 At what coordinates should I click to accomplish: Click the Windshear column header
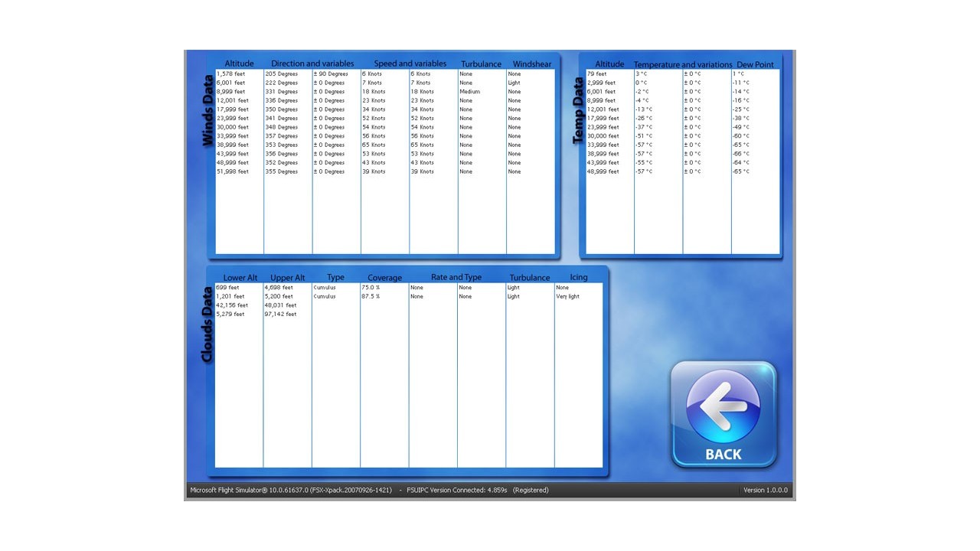(x=532, y=64)
